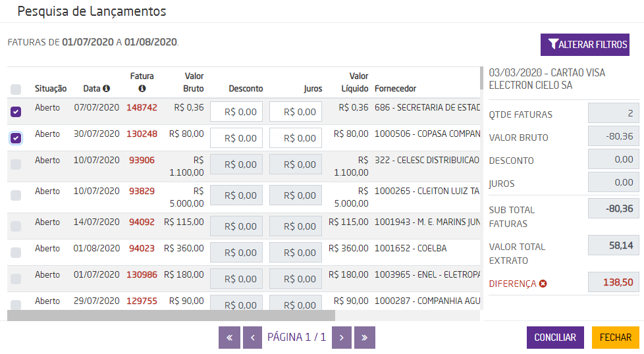This screenshot has width=644, height=354.
Task: Uncheck the row for invoice 130248
Action: (x=16, y=138)
